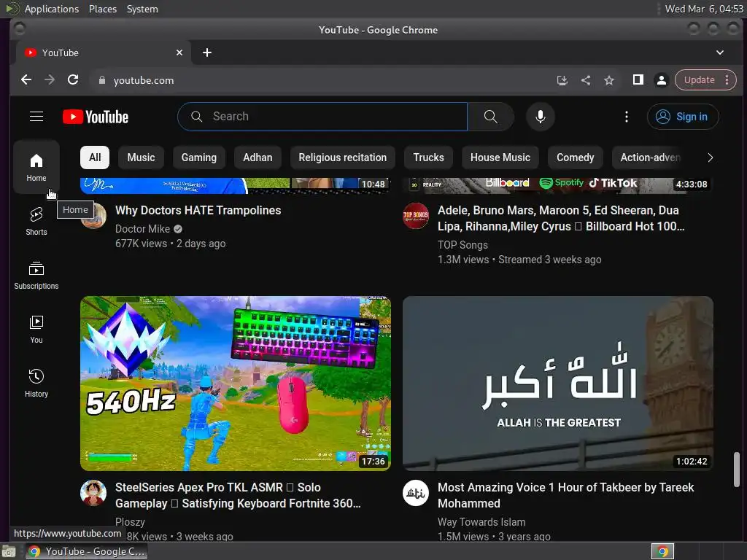Start voice search with microphone icon
The width and height of the screenshot is (747, 560).
pos(541,117)
